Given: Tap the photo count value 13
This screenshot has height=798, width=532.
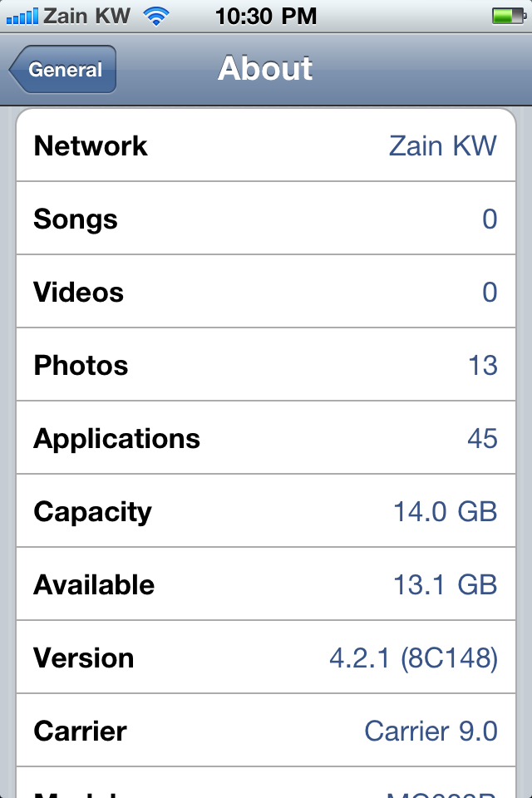Looking at the screenshot, I should pos(482,366).
